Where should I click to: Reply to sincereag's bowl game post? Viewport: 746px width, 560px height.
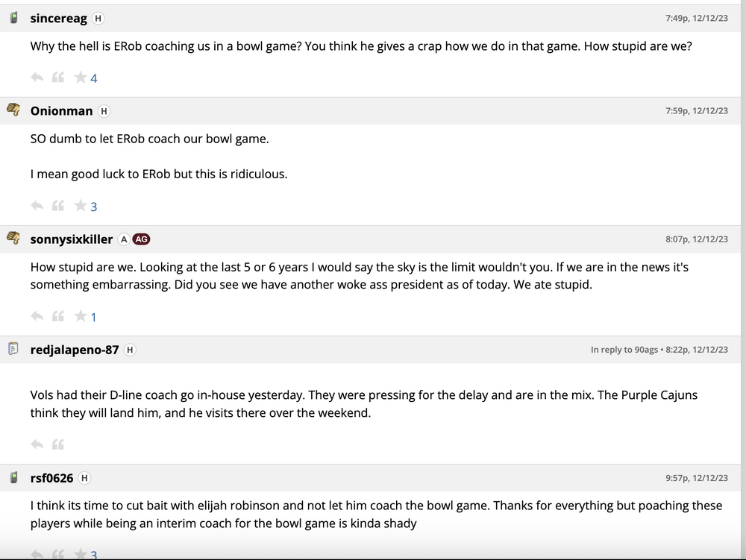(37, 78)
